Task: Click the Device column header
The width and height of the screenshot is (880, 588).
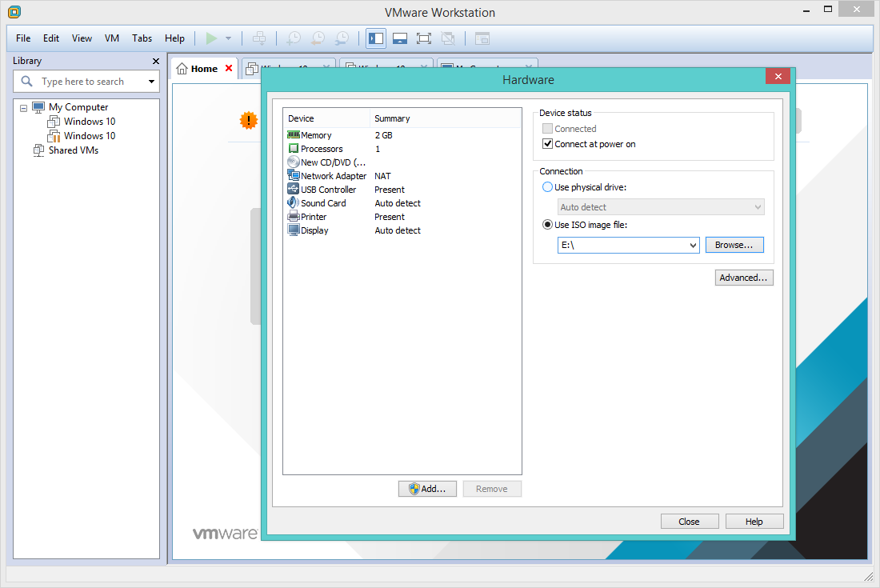Action: [x=326, y=118]
